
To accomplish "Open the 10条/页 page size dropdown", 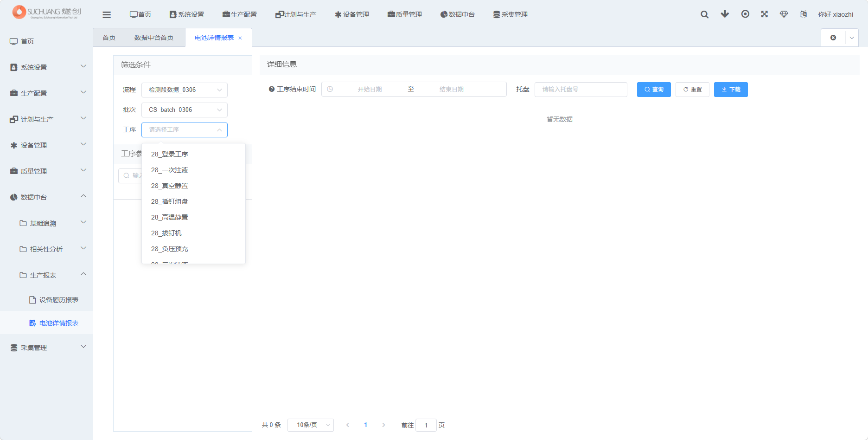I will (x=311, y=425).
